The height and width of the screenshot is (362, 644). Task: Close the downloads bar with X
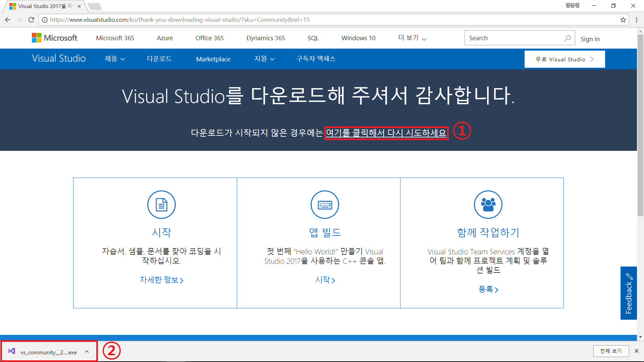pyautogui.click(x=636, y=351)
